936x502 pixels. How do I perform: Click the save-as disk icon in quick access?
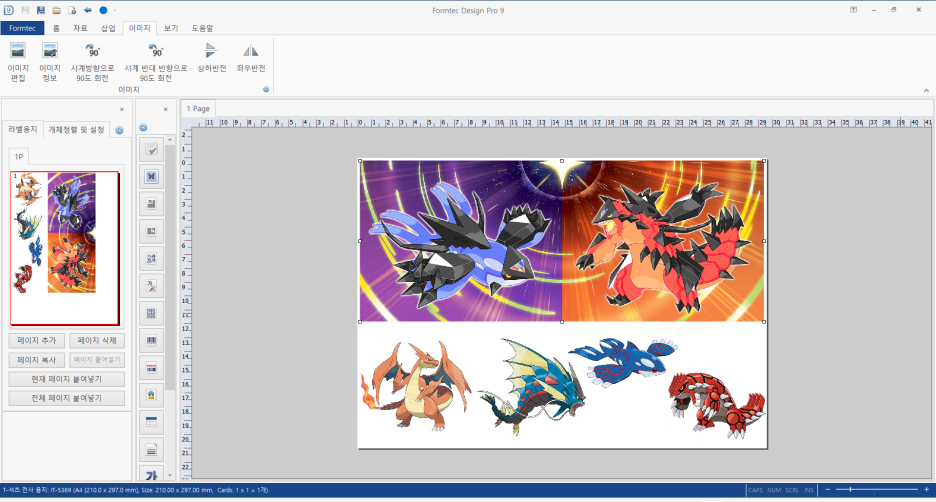[41, 10]
